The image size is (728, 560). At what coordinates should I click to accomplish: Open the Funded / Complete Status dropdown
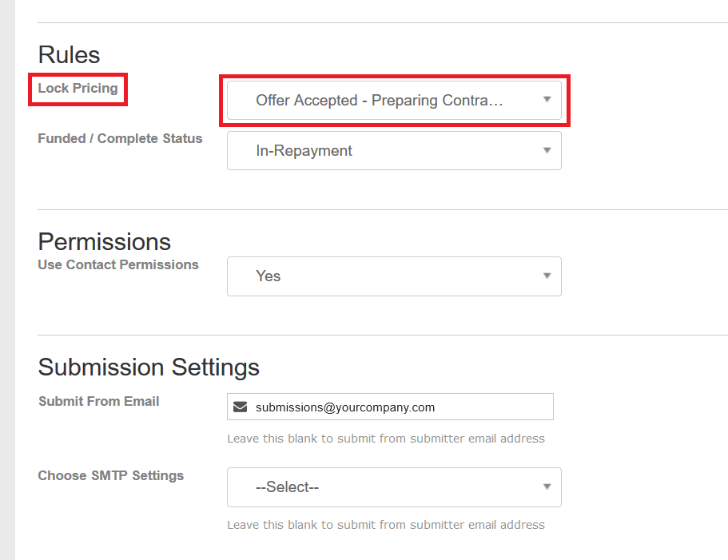(394, 151)
